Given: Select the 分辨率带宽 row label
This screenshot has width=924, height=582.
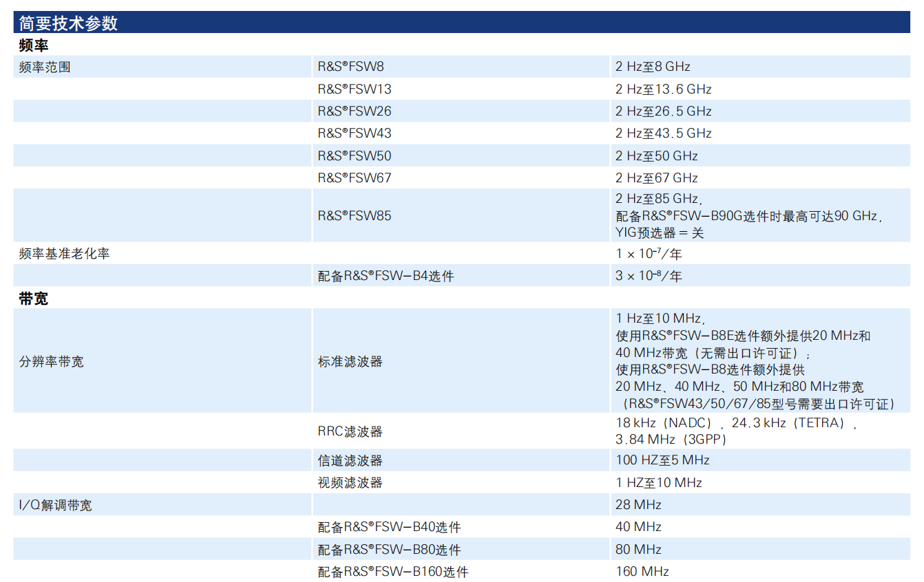Looking at the screenshot, I should 52,362.
